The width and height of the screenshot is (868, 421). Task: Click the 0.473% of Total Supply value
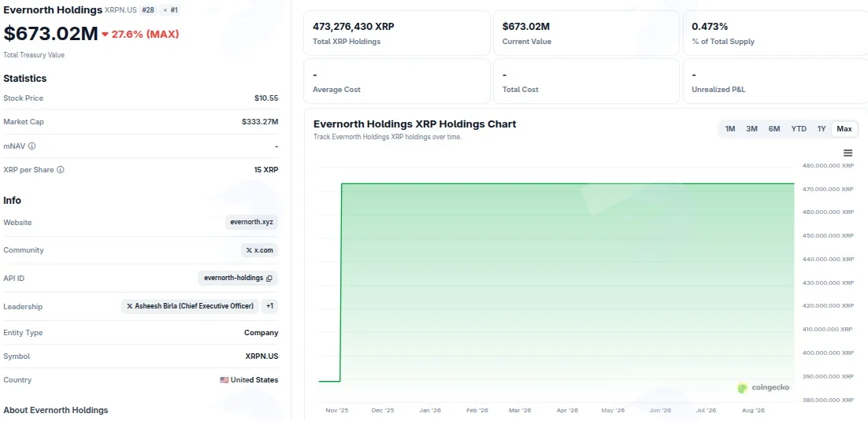tap(710, 26)
